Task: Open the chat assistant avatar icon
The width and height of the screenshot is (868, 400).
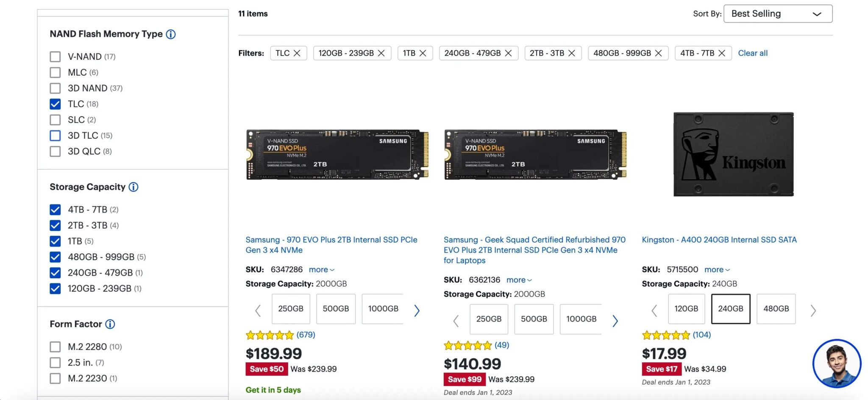Action: pos(836,363)
